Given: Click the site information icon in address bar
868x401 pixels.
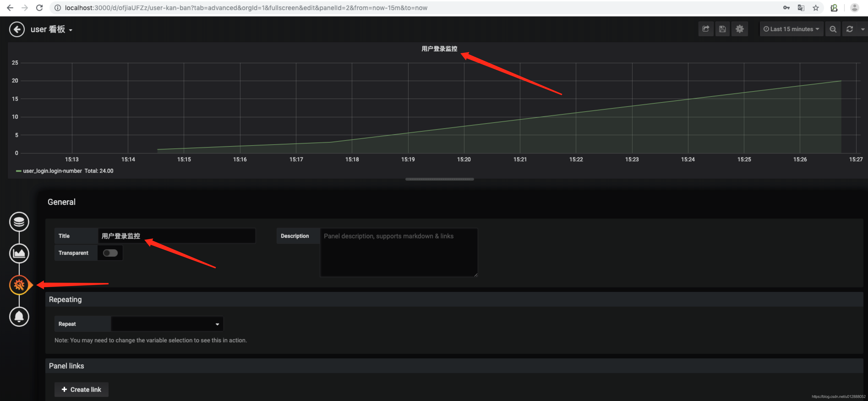Looking at the screenshot, I should pyautogui.click(x=58, y=8).
